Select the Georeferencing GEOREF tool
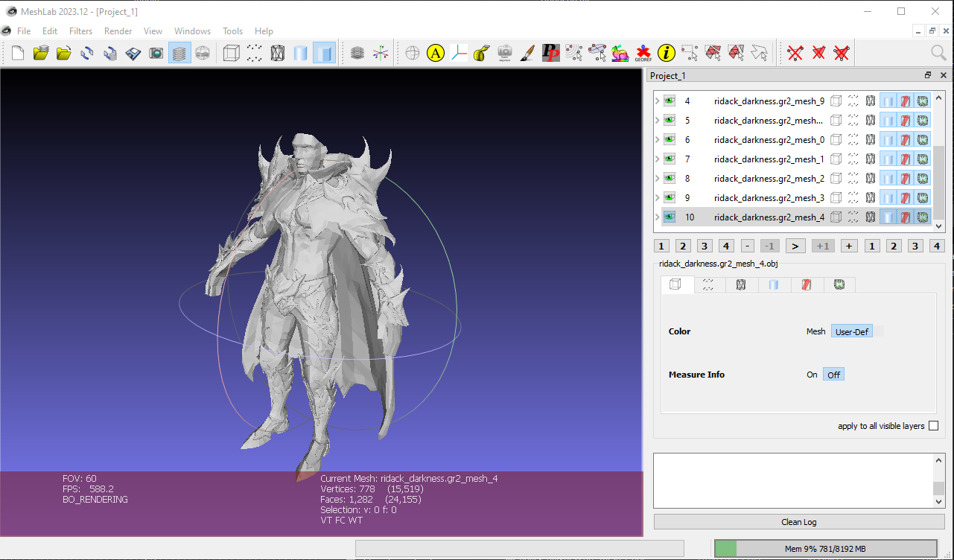This screenshot has height=560, width=954. pyautogui.click(x=643, y=53)
